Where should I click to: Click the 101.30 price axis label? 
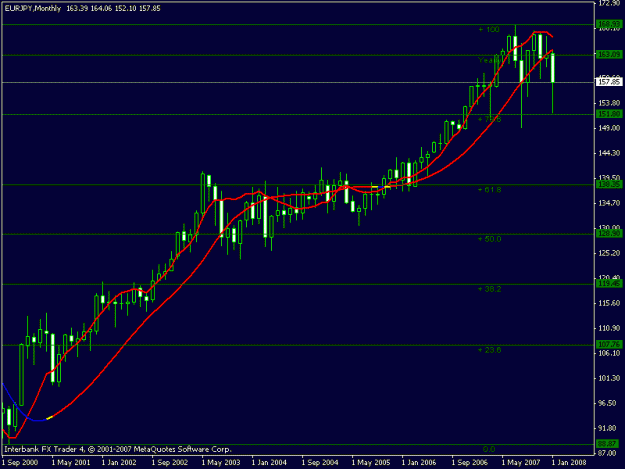(x=609, y=379)
